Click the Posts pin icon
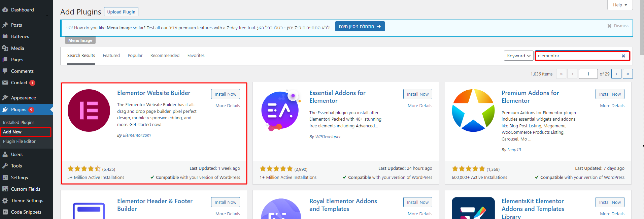644x219 pixels. (5, 25)
